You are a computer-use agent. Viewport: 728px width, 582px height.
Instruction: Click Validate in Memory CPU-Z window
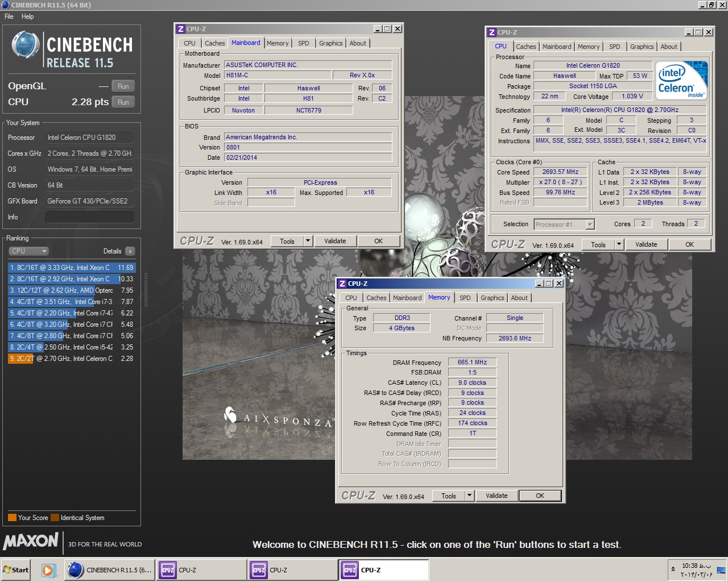(497, 496)
